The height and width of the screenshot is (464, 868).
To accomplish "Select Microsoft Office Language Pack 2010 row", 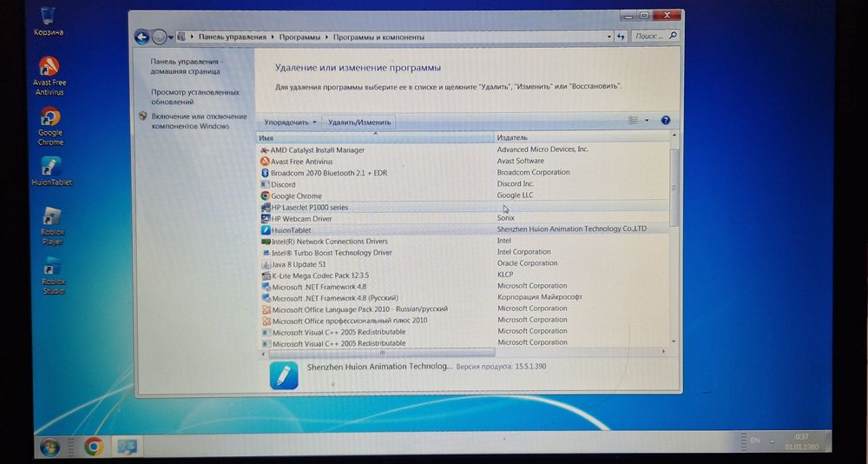I will tap(464, 309).
